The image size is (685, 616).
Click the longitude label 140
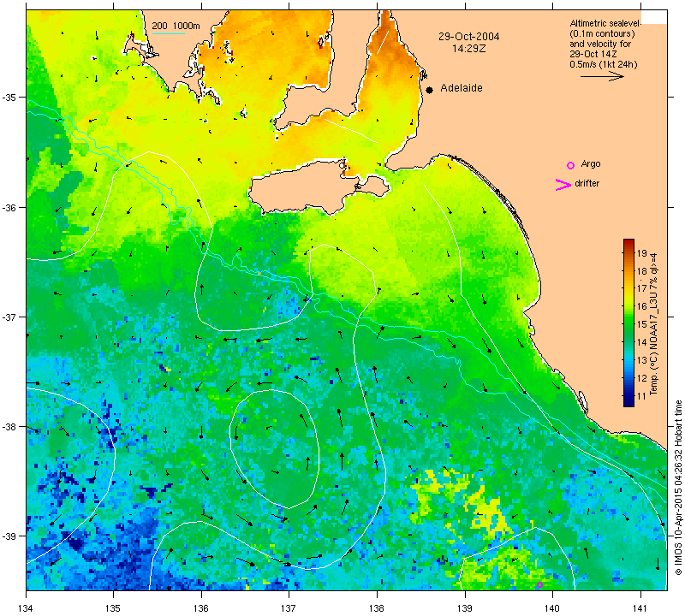click(x=552, y=607)
